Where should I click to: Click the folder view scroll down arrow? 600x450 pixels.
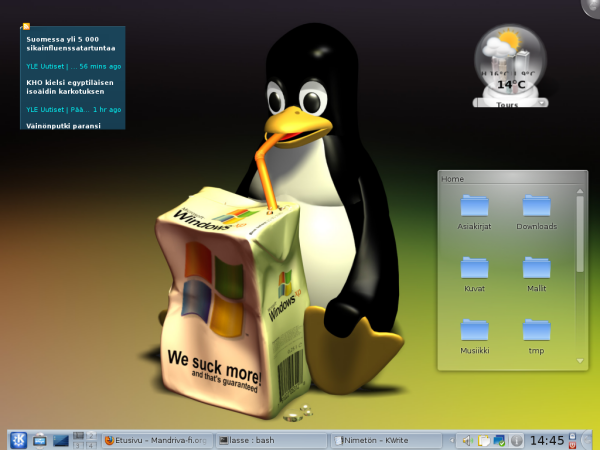(x=580, y=361)
